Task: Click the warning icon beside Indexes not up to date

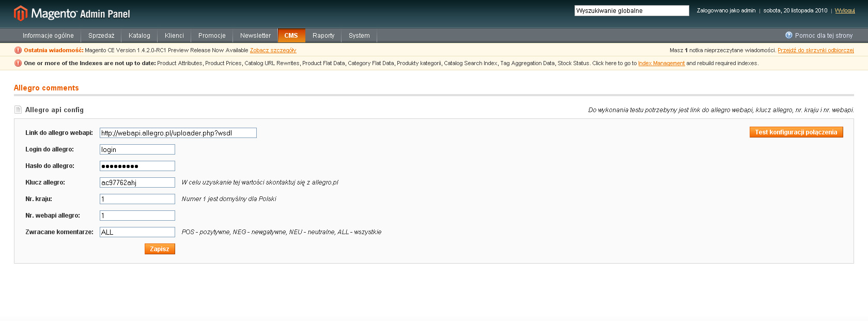Action: [x=18, y=63]
